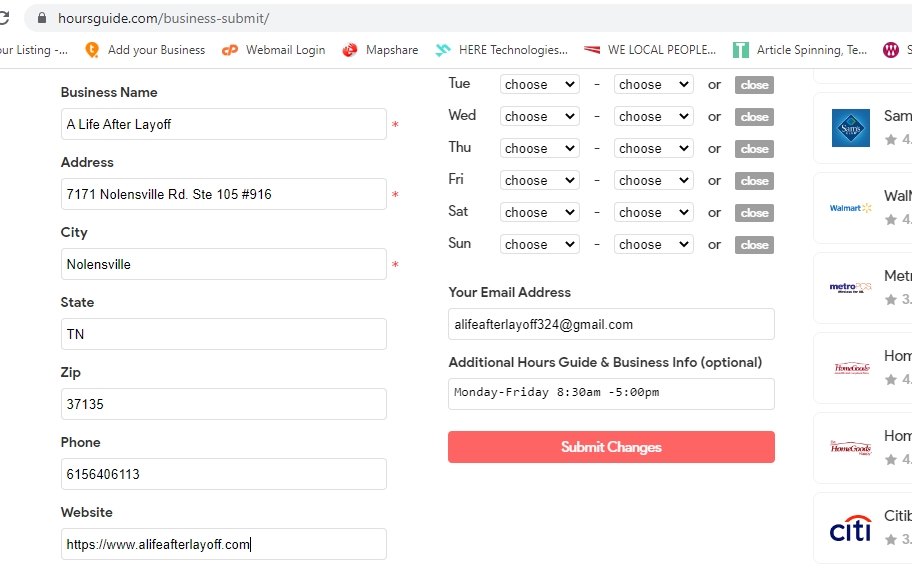
Task: Open the Thu closing time dropdown
Action: [x=653, y=149]
